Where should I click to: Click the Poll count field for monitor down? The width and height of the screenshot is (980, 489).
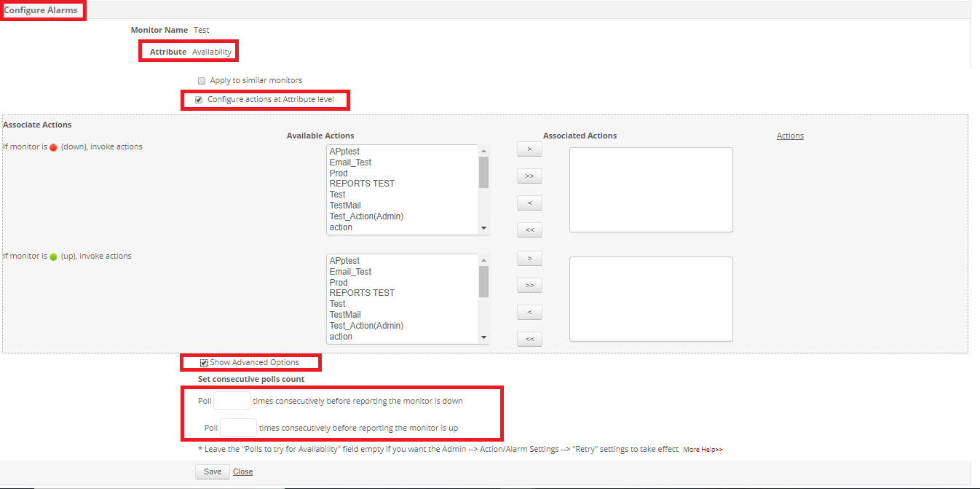232,401
